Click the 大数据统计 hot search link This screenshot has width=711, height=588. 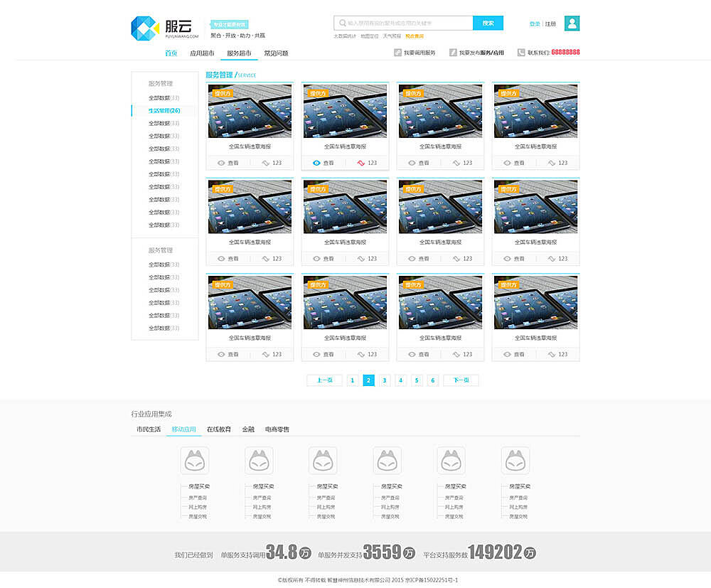pyautogui.click(x=345, y=36)
